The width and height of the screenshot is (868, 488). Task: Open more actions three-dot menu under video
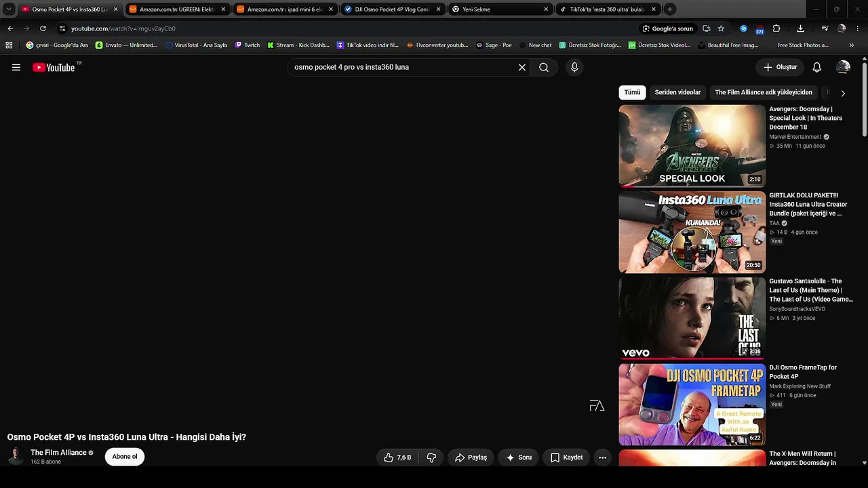(602, 457)
